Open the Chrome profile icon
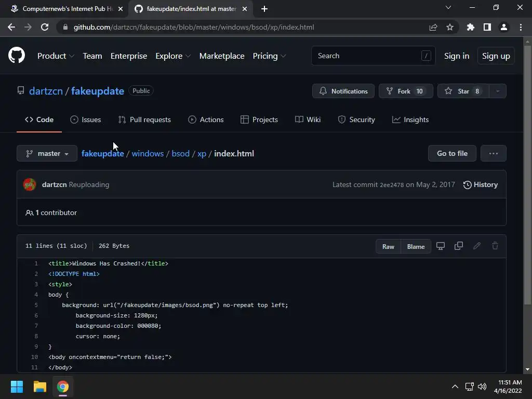The width and height of the screenshot is (532, 399). (x=504, y=27)
